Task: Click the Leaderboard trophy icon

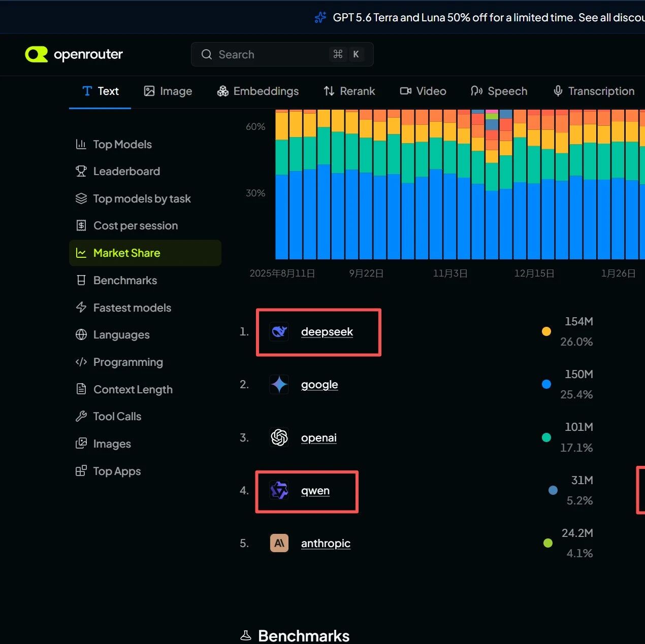Action: [x=81, y=172]
